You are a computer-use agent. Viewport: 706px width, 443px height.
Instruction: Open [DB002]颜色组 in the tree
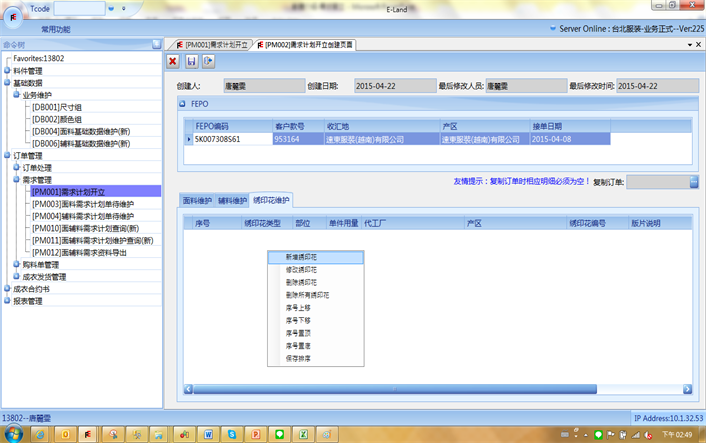[x=58, y=119]
